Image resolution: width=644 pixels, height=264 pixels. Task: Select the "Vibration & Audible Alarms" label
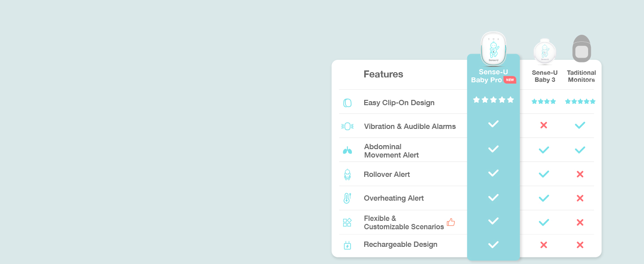pos(410,127)
